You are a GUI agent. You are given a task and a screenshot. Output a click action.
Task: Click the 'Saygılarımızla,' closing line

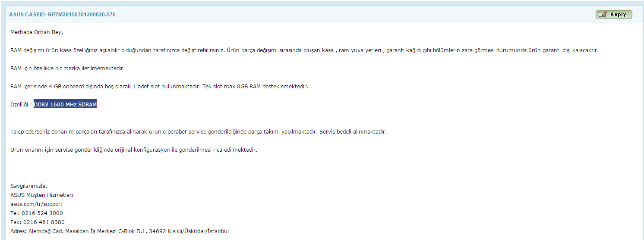pos(28,186)
